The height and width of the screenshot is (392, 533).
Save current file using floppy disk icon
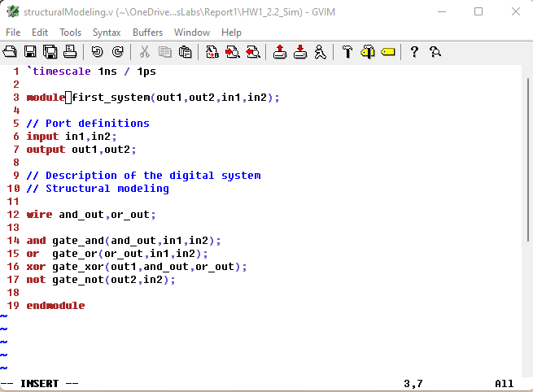coord(31,52)
